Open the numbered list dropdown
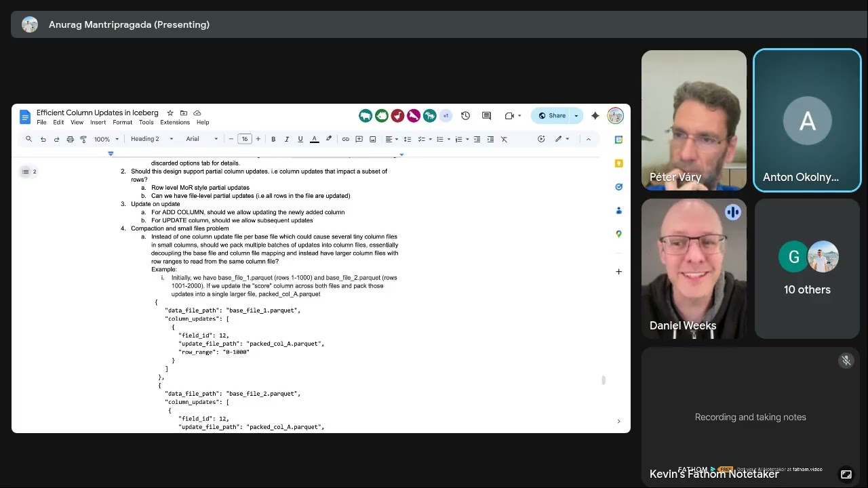 click(460, 139)
